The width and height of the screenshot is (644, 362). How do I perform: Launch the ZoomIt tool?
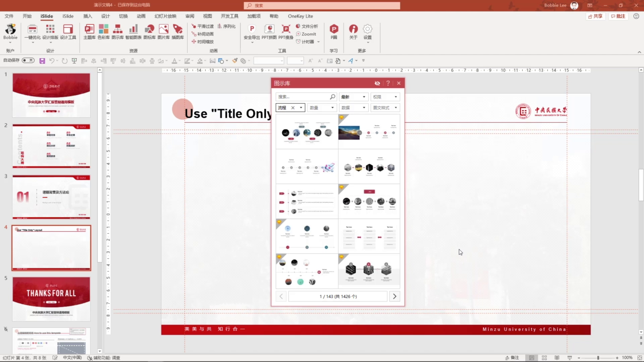pos(306,34)
